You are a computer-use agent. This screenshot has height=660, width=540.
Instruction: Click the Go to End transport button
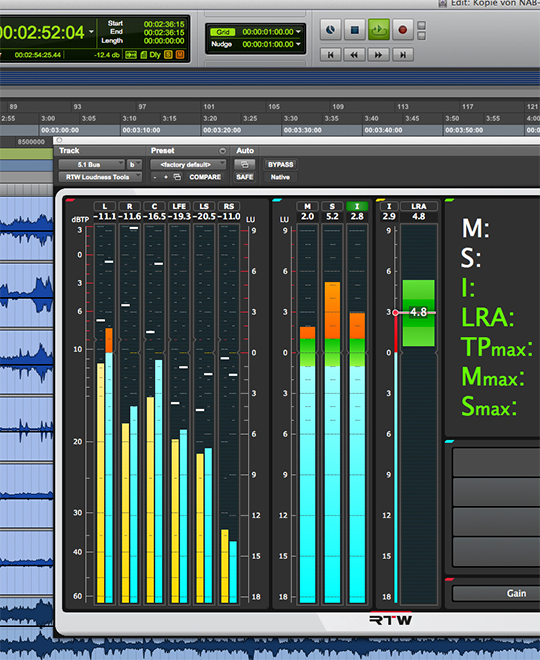point(403,55)
